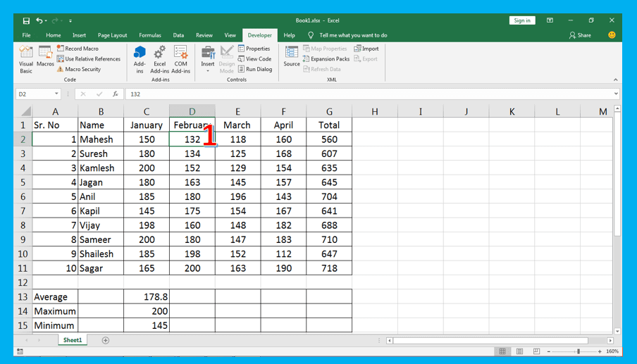Screen dimensions: 637x364
Task: Click Run Dialog
Action: [255, 70]
